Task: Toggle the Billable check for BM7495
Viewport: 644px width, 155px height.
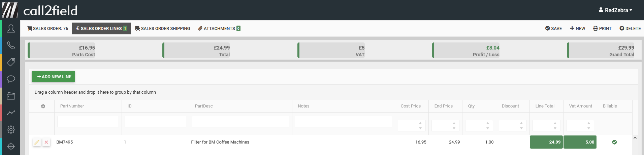Action: [x=614, y=142]
